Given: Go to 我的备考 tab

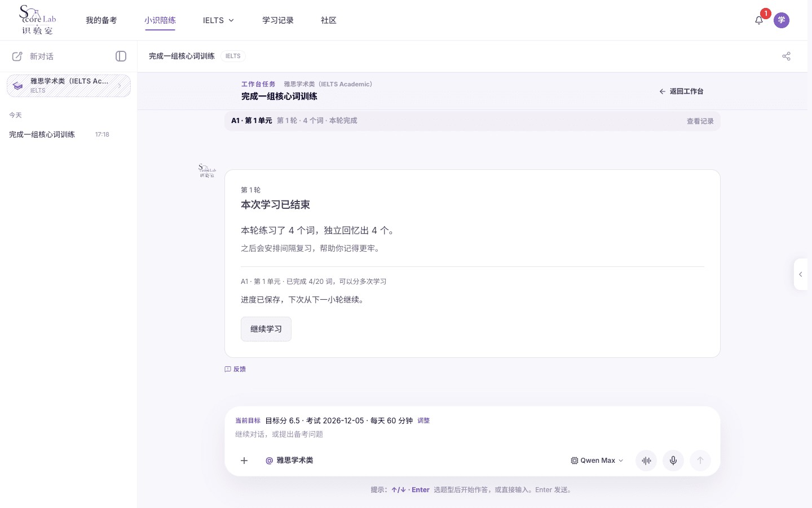Looking at the screenshot, I should [101, 20].
